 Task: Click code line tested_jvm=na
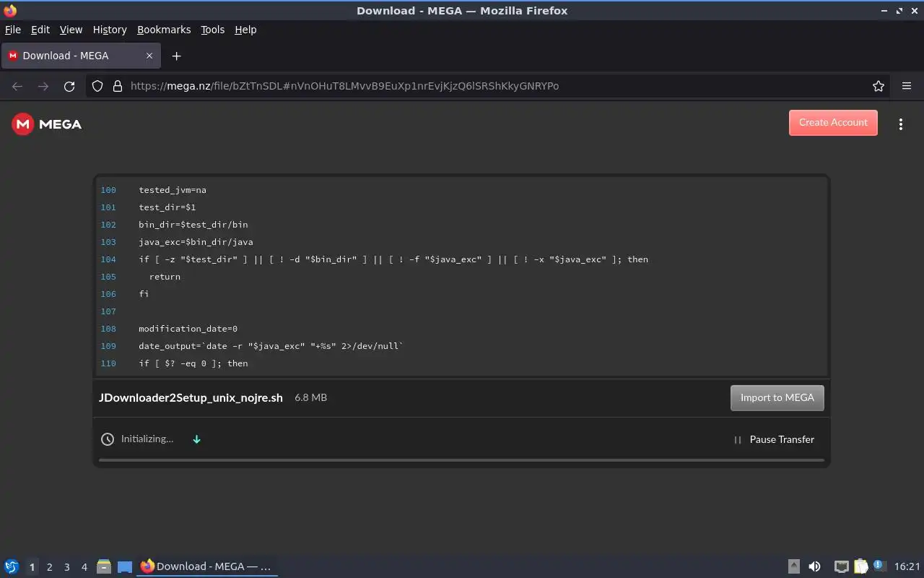point(173,190)
